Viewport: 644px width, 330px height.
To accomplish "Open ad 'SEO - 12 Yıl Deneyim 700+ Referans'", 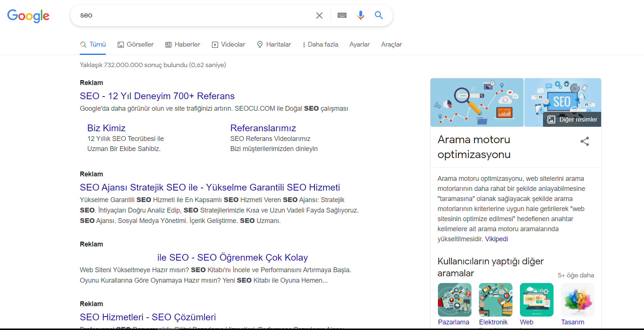I will (157, 96).
